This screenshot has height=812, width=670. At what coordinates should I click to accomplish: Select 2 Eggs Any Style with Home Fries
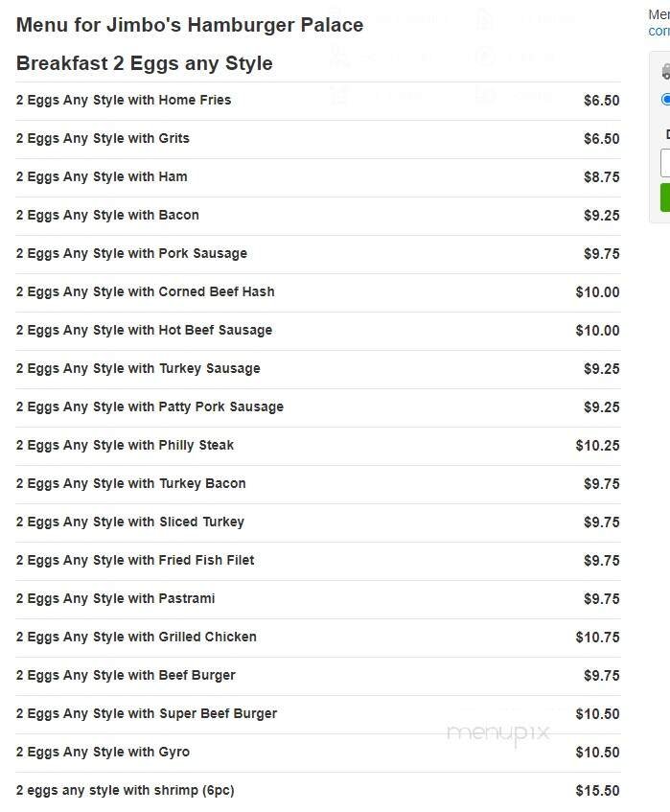124,100
